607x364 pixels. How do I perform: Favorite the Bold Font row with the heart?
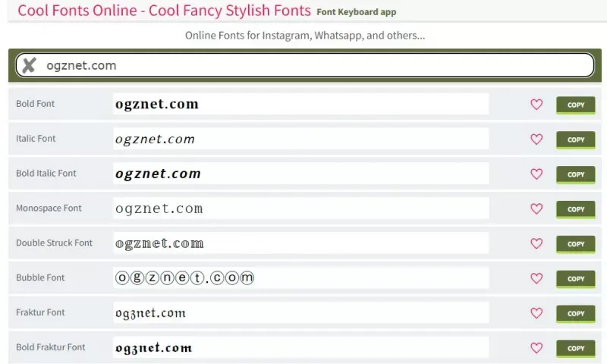536,105
